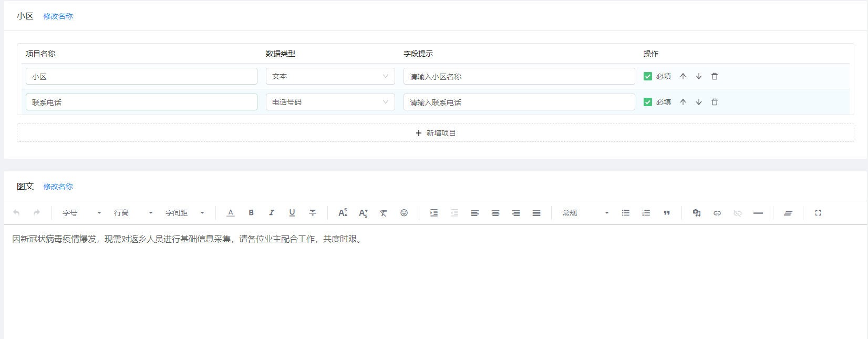Move the 小区 row up
The height and width of the screenshot is (339, 868).
click(683, 76)
